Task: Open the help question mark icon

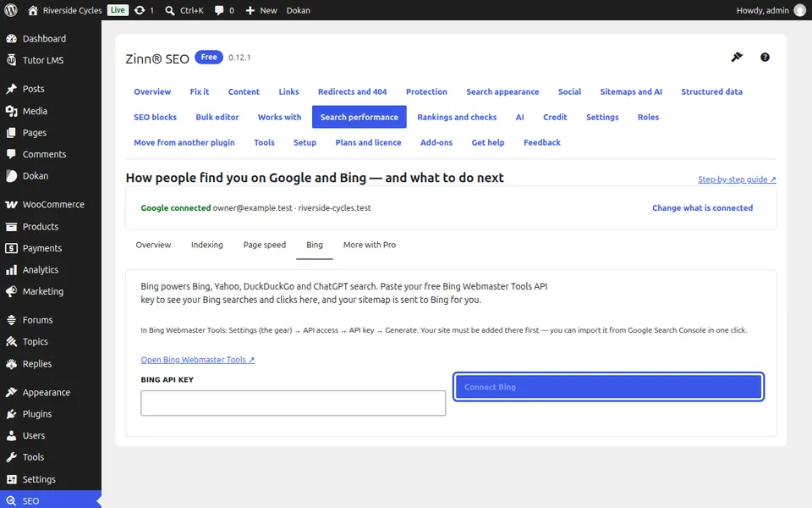Action: tap(765, 57)
